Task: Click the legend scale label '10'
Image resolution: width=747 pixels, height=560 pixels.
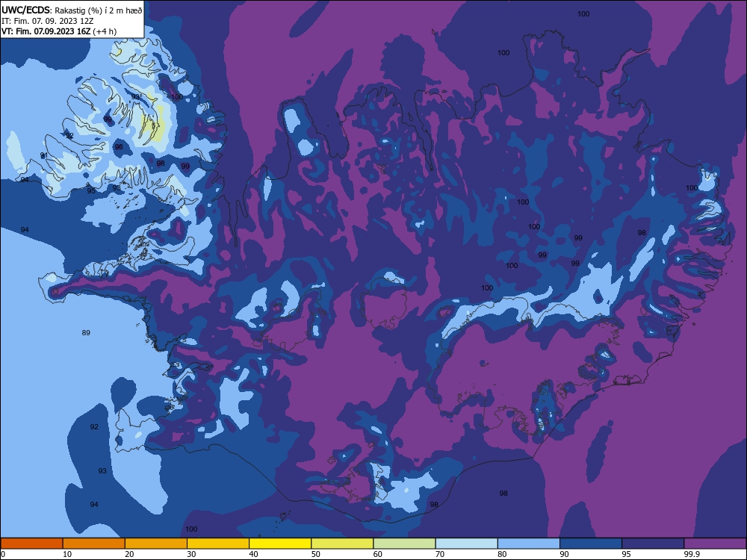Action: click(67, 554)
